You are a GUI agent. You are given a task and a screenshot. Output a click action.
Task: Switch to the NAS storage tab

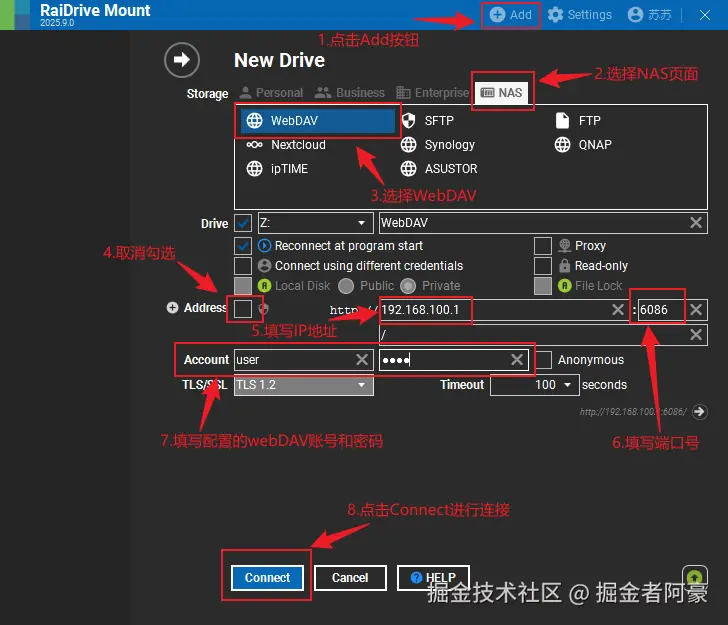pyautogui.click(x=501, y=93)
